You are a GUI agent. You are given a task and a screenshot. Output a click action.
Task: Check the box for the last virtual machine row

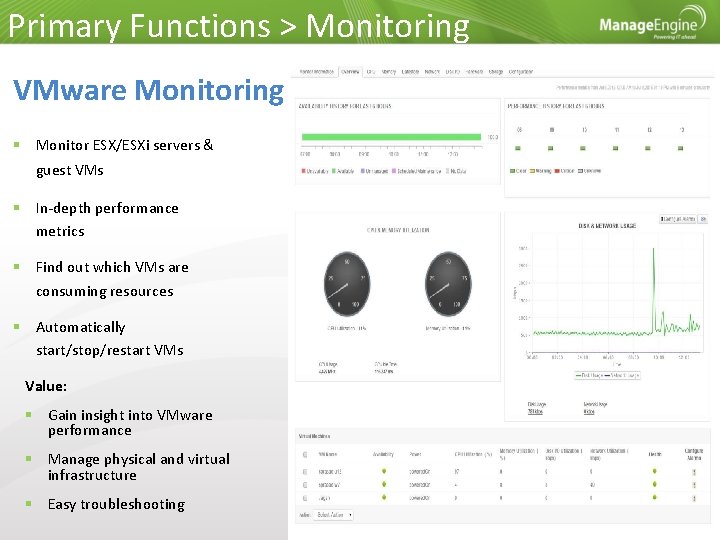[x=305, y=498]
